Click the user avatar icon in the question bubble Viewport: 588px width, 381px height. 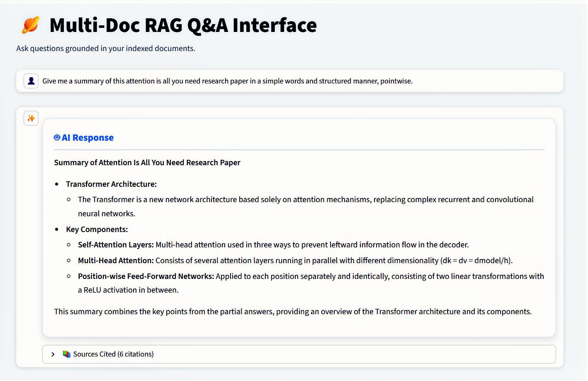coord(31,81)
